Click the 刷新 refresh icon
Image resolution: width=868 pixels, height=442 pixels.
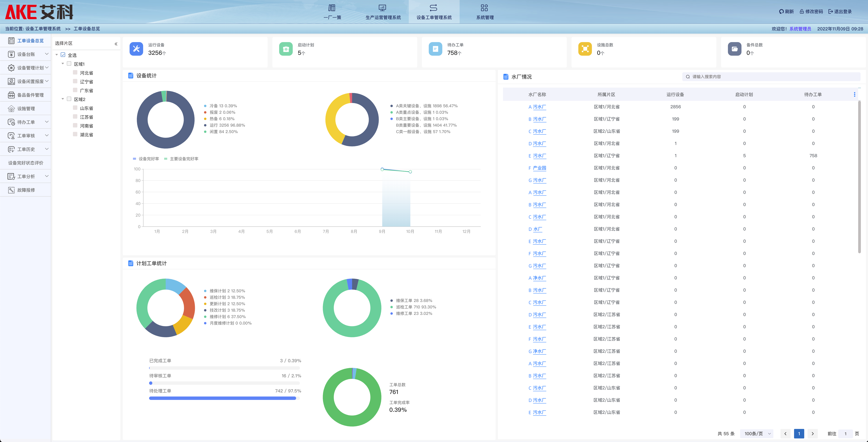tap(781, 12)
